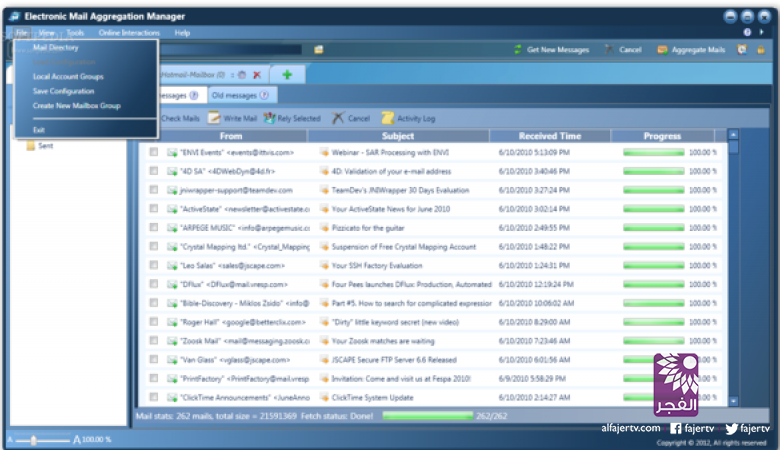Click the red X on Hotmail-Mailbox tab
Screen dimensions: 780x450
(x=257, y=75)
